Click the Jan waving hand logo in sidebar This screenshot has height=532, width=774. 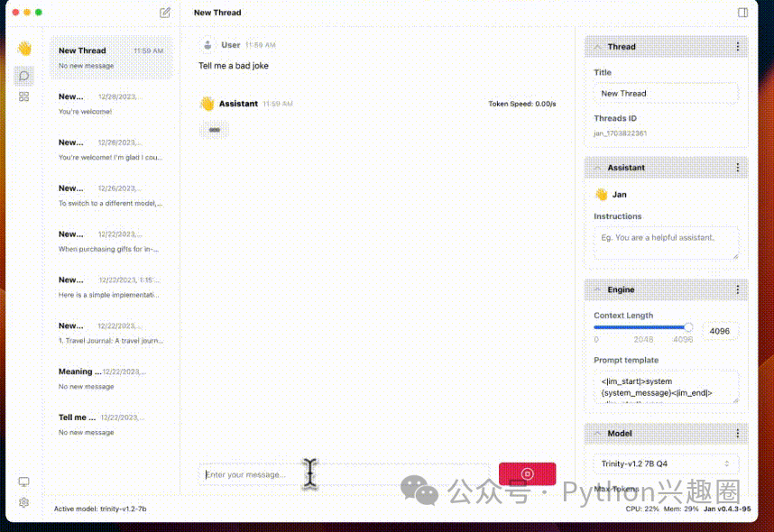click(24, 49)
